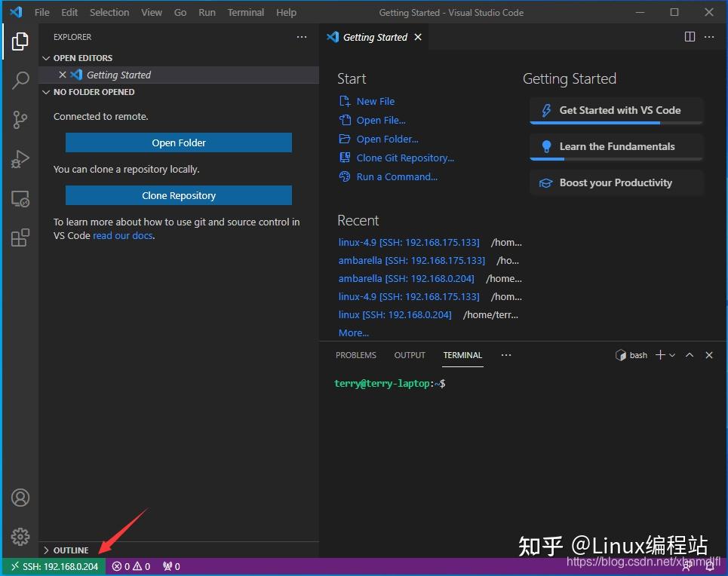Switch to the OUTPUT tab
Viewport: 728px width, 576px height.
(410, 354)
